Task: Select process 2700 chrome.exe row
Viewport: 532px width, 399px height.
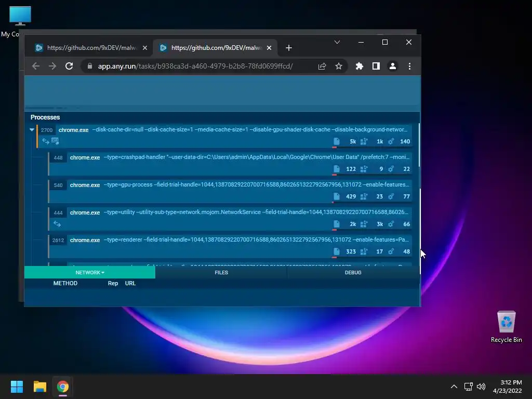Action: (224, 136)
